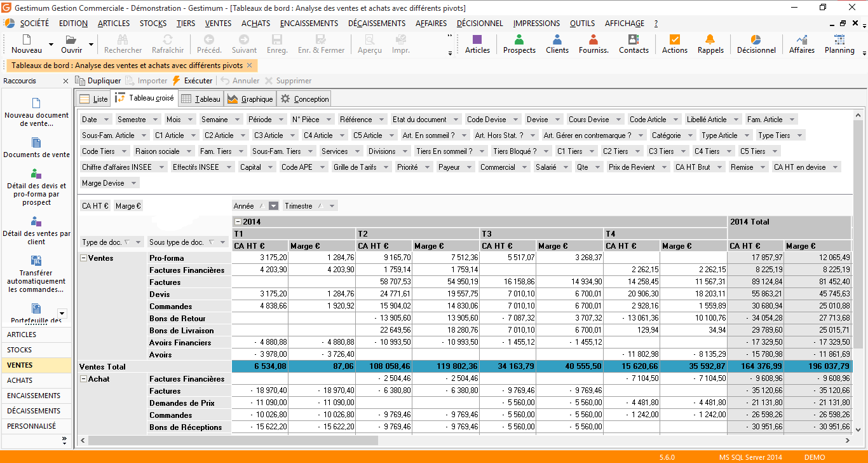
Task: Open dropdown arrow next to Ouvrir
Action: point(91,45)
